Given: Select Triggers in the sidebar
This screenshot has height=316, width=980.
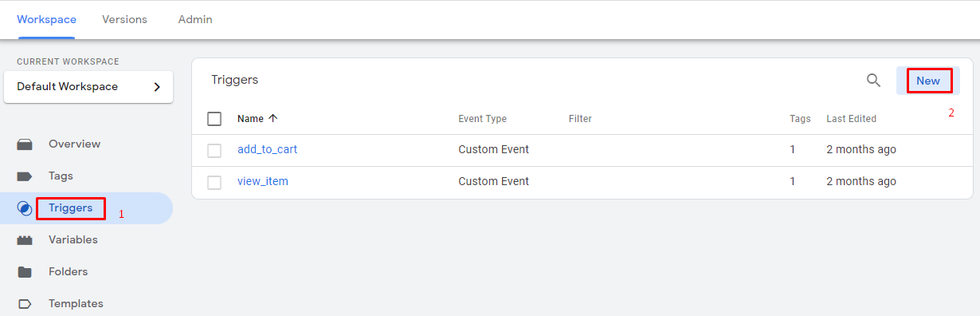Looking at the screenshot, I should [x=70, y=208].
